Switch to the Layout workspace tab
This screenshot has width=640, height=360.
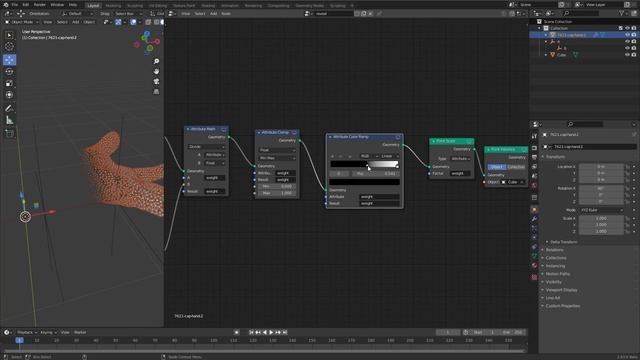(x=93, y=6)
